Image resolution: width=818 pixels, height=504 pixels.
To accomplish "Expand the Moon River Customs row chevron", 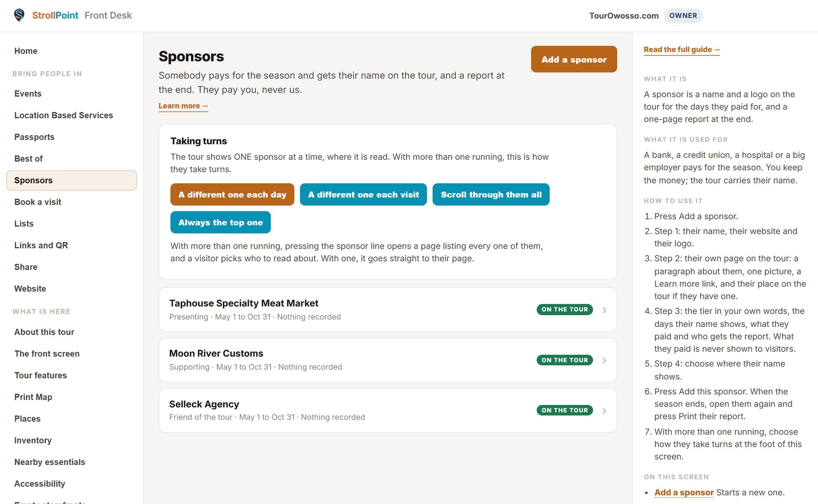I will click(x=604, y=361).
